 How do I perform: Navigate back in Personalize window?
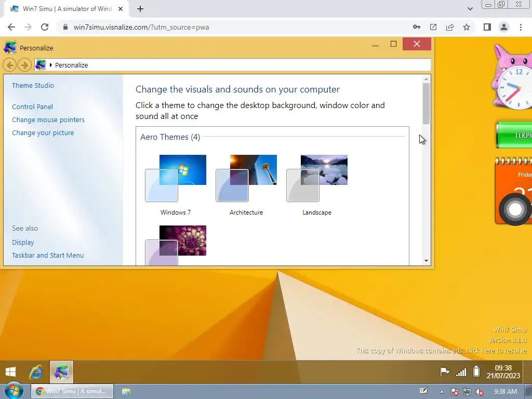click(10, 65)
